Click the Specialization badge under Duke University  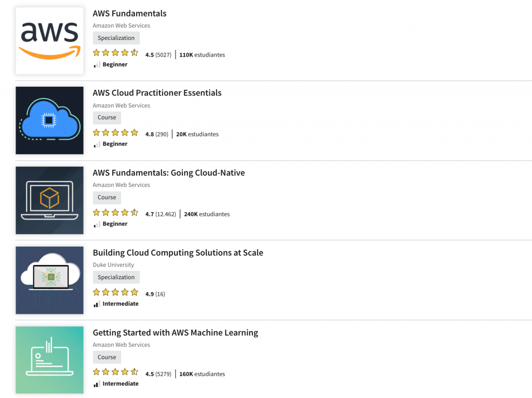point(116,277)
